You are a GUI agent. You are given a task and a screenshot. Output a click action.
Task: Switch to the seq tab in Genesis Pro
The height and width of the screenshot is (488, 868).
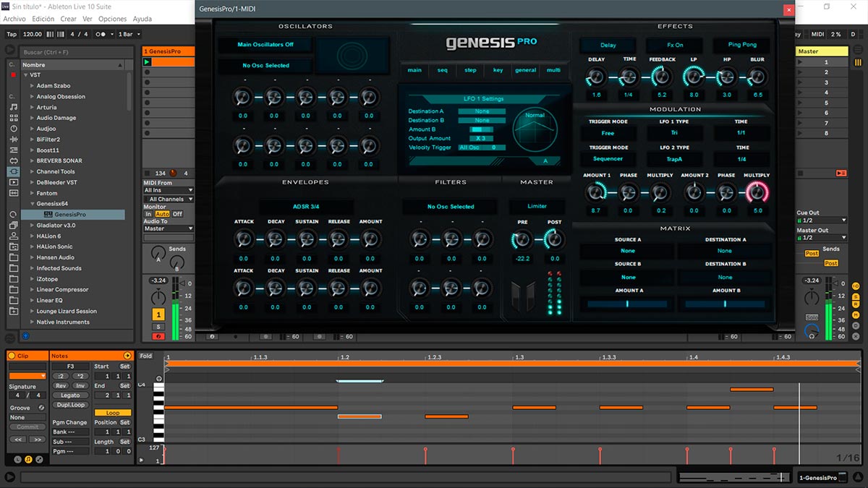click(x=443, y=70)
